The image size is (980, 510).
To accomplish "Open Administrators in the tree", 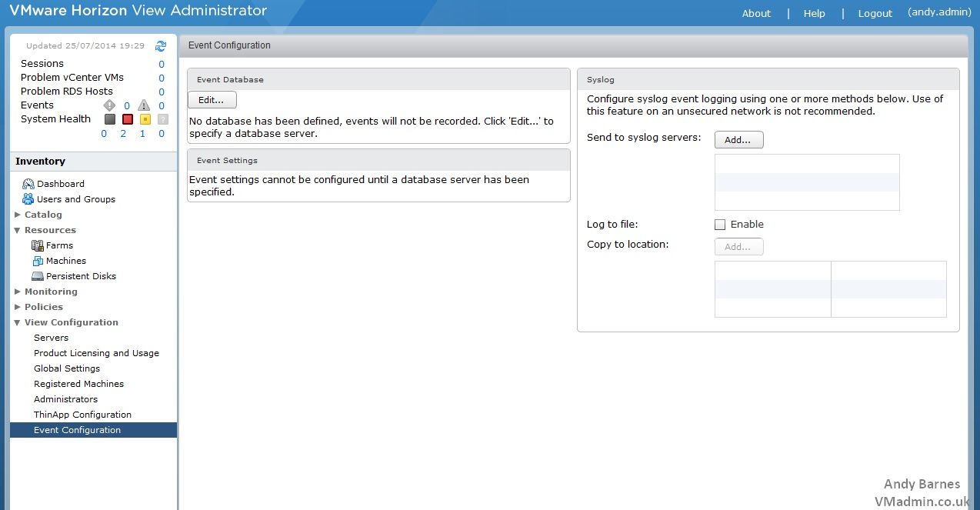I will pos(65,399).
